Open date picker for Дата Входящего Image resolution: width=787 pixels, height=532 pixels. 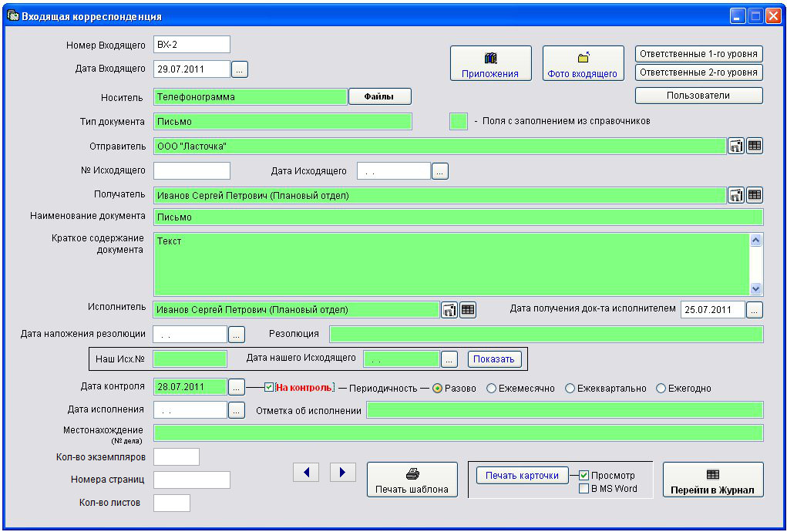coord(240,69)
